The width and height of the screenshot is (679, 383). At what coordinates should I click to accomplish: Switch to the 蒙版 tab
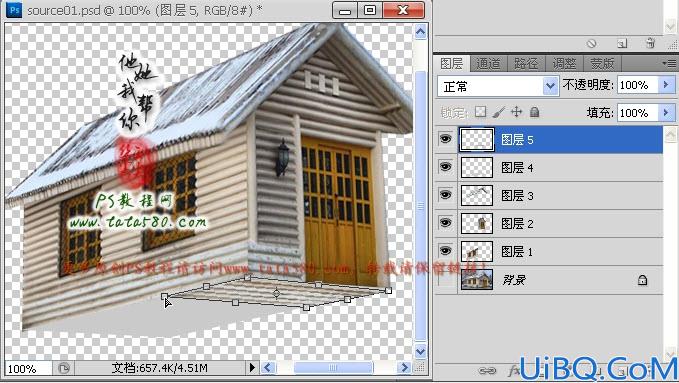tap(602, 64)
